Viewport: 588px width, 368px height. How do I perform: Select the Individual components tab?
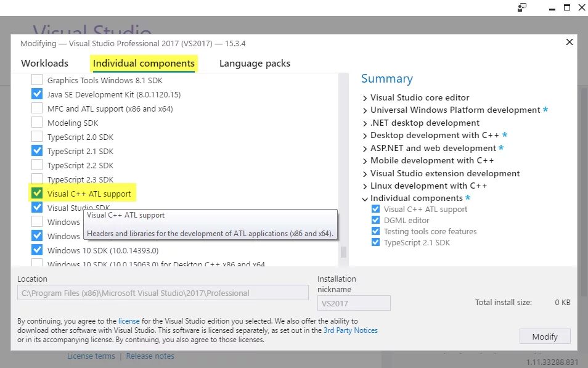coord(144,63)
